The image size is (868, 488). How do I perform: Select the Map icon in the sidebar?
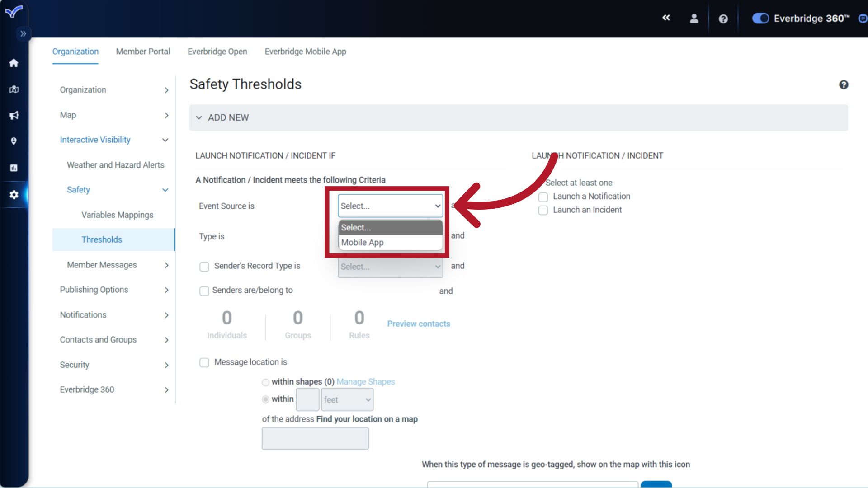(x=14, y=89)
